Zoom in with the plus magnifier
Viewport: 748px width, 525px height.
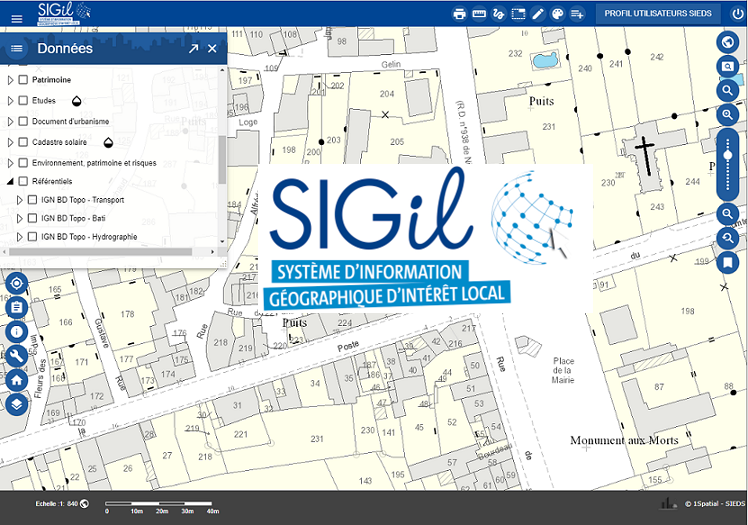[727, 114]
